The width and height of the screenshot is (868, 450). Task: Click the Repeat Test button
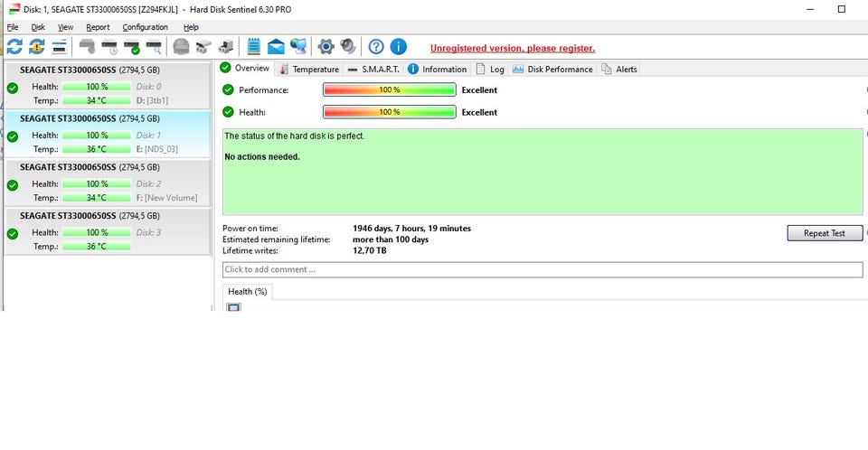[x=825, y=233]
